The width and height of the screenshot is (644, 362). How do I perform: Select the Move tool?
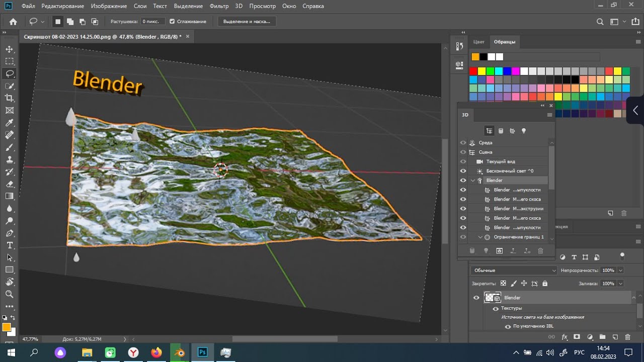10,49
